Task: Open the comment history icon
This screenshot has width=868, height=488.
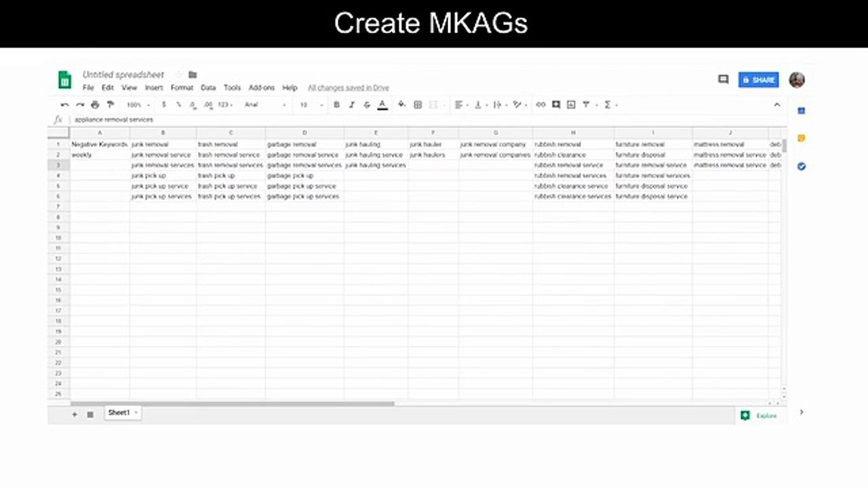Action: click(723, 79)
